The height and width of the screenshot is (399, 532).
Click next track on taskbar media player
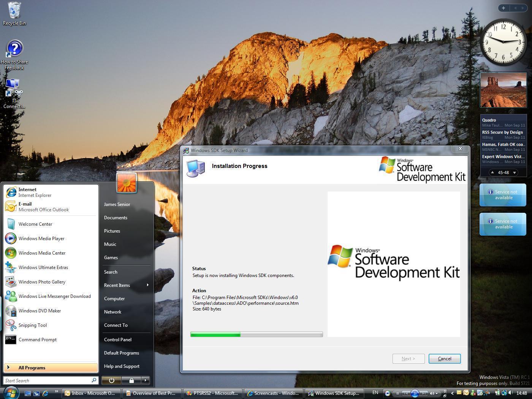pos(424,393)
